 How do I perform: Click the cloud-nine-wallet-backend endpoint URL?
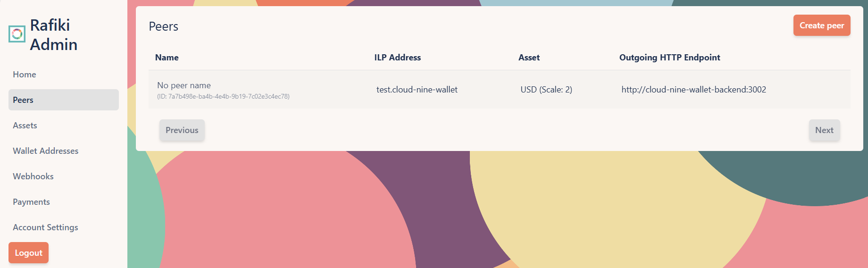693,90
